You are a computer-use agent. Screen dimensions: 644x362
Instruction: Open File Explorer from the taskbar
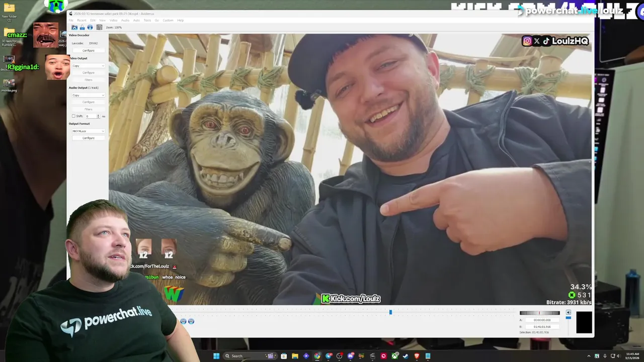point(295,356)
